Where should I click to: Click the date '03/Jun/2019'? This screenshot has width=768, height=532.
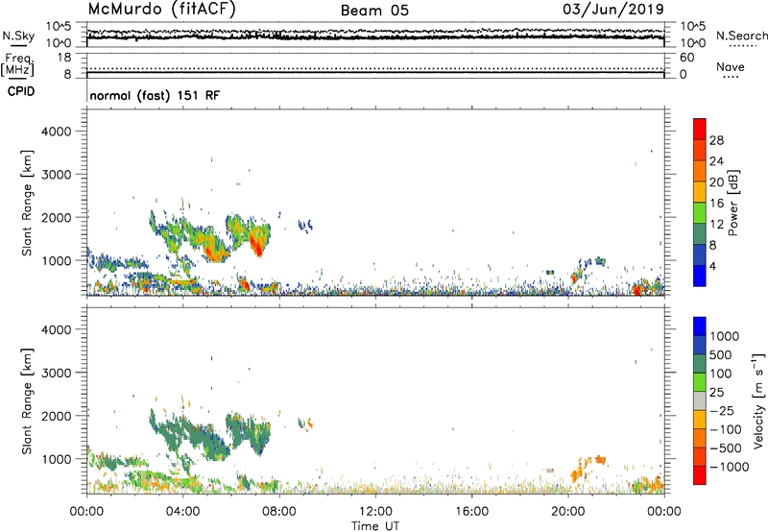[613, 9]
